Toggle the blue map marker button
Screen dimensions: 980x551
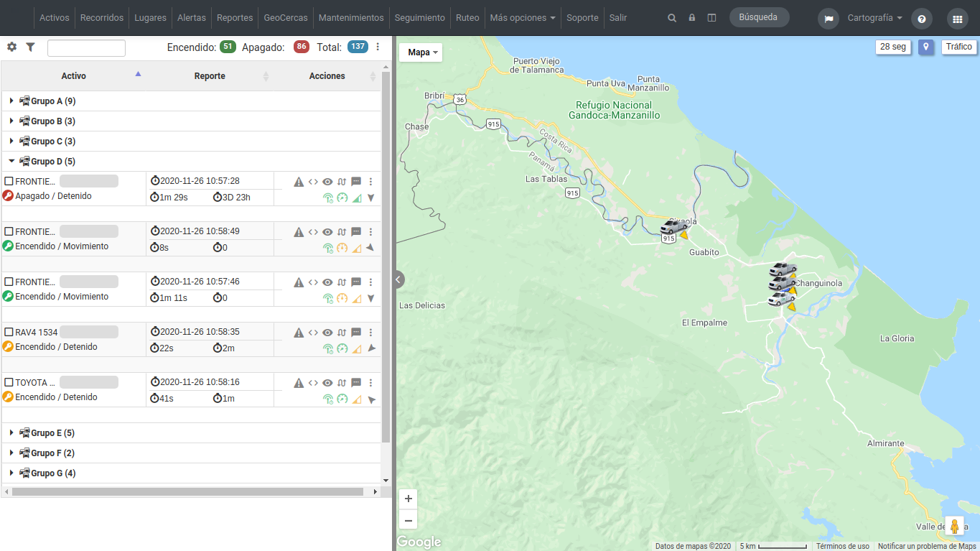tap(926, 47)
